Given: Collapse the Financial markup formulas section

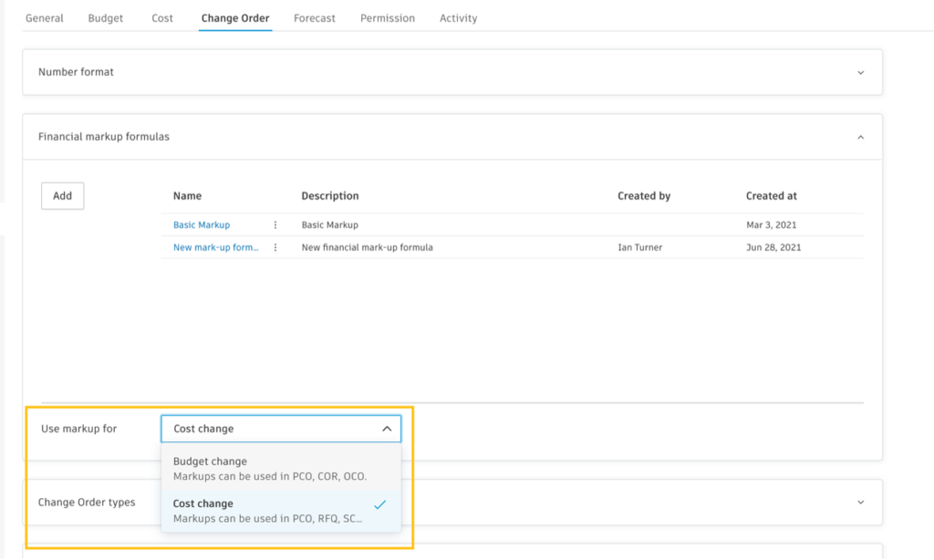Looking at the screenshot, I should pyautogui.click(x=860, y=137).
